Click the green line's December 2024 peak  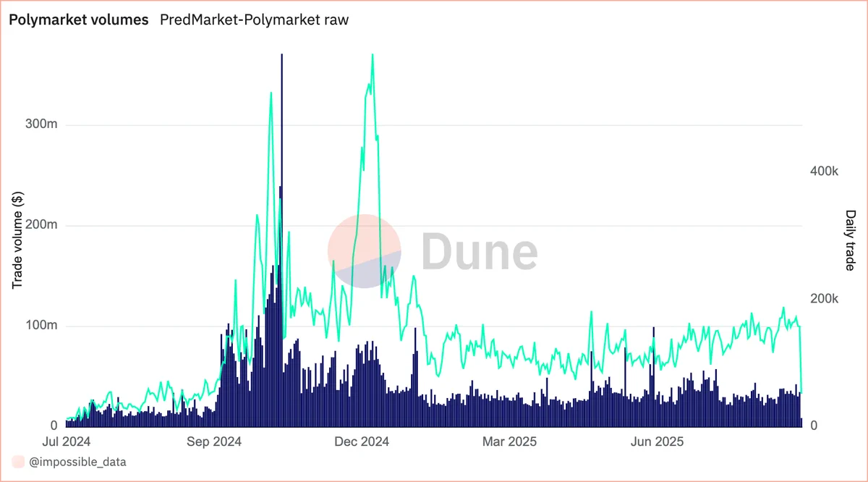click(373, 55)
